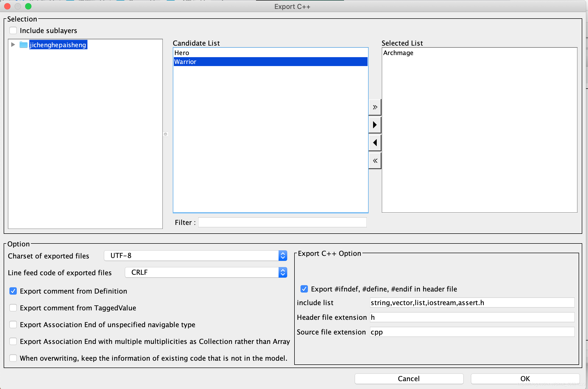This screenshot has height=389, width=588.
Task: Select Hero in the Candidate List
Action: click(x=182, y=53)
